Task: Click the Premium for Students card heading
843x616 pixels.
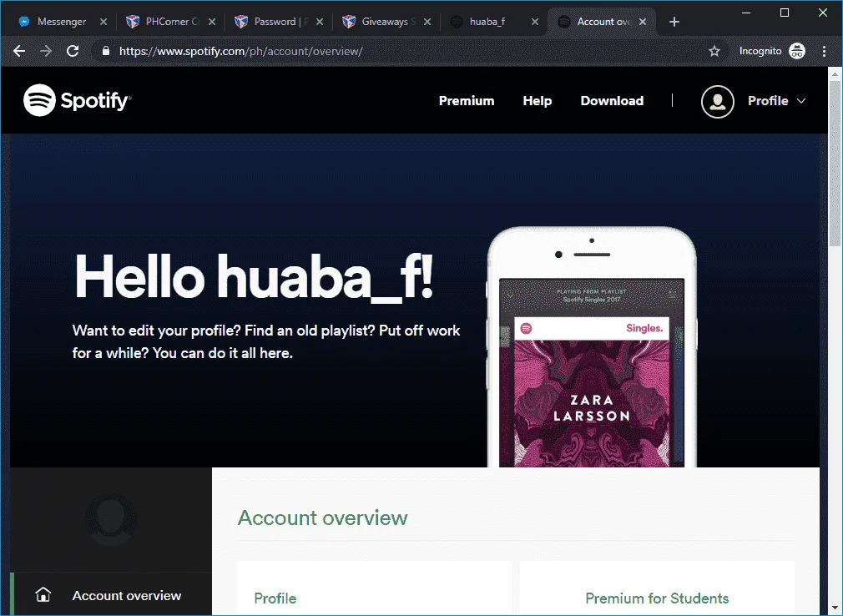Action: (x=657, y=598)
